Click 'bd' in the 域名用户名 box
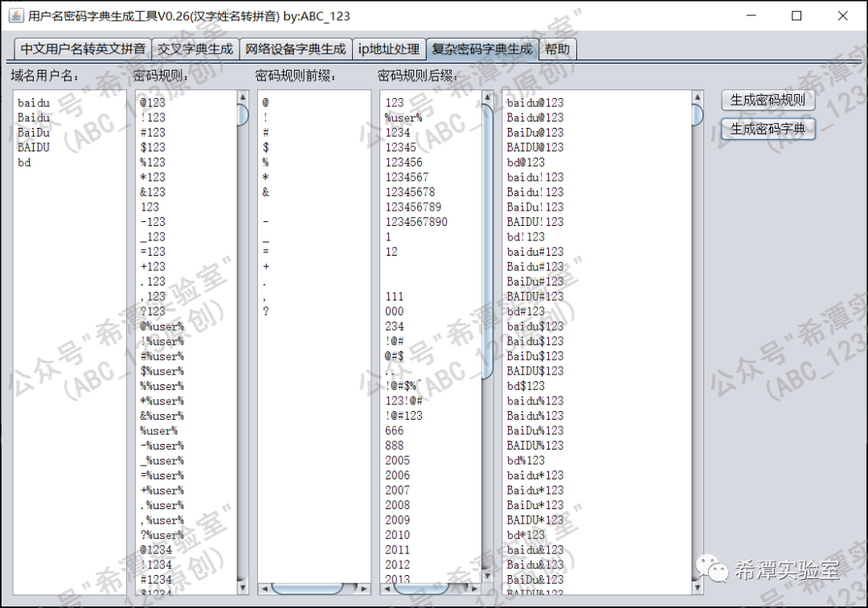The image size is (868, 608). pos(24,162)
